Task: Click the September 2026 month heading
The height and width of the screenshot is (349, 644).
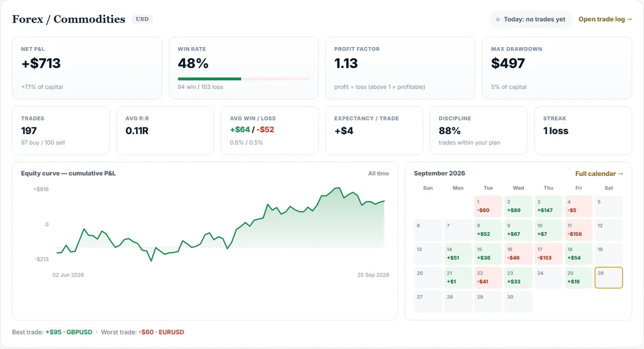Action: click(440, 174)
